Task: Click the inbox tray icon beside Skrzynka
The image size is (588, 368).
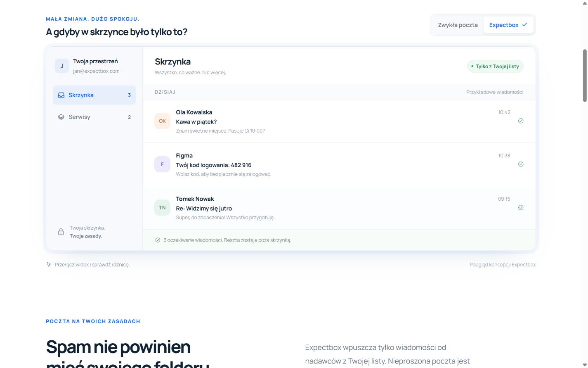Action: click(61, 95)
